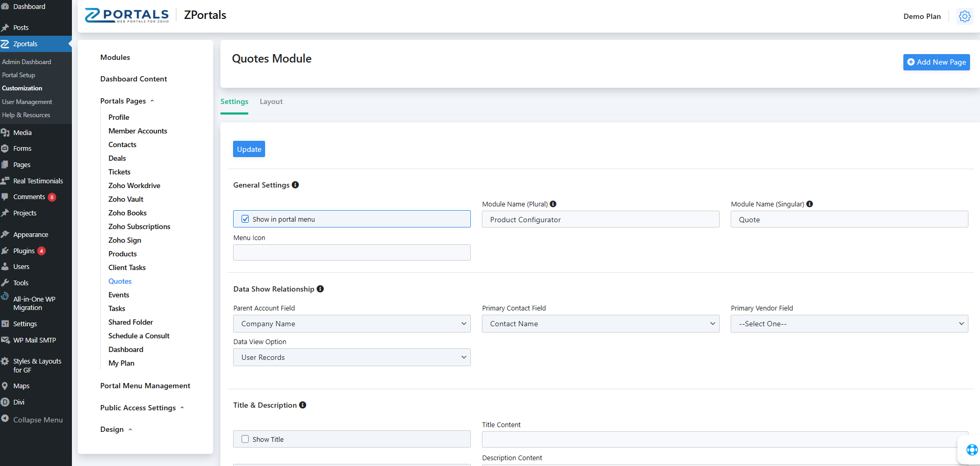Click info icon beside Data Show Relationship
Screen dimensions: 980x466
coord(320,289)
